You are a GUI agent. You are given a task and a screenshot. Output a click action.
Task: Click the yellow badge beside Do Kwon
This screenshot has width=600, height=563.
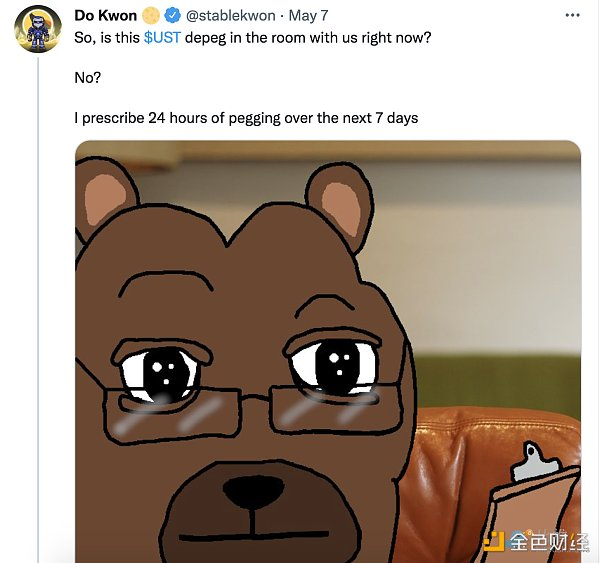[x=151, y=16]
